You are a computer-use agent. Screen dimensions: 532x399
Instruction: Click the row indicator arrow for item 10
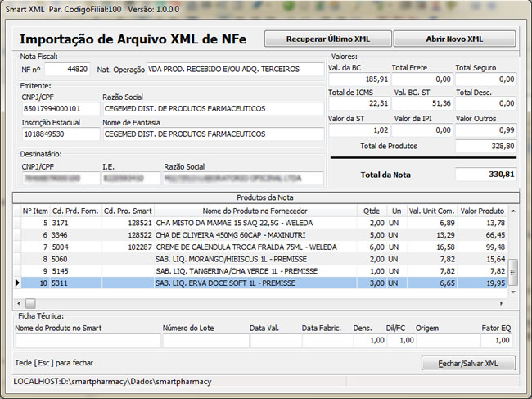17,283
